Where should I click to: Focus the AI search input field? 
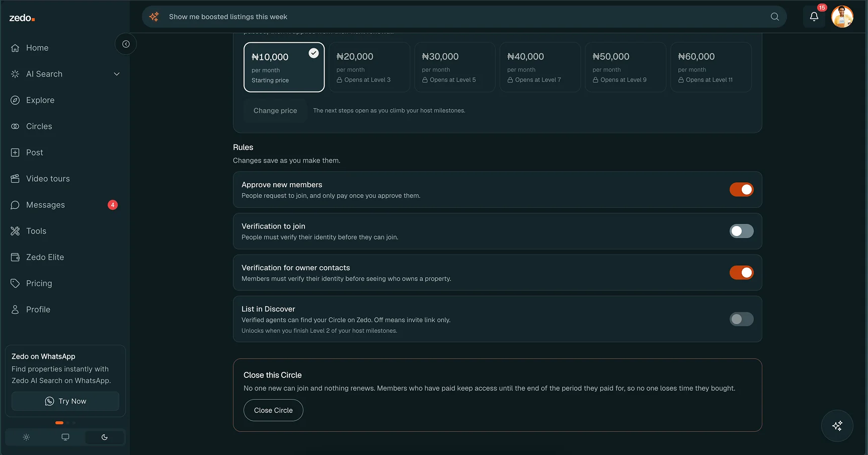click(465, 17)
